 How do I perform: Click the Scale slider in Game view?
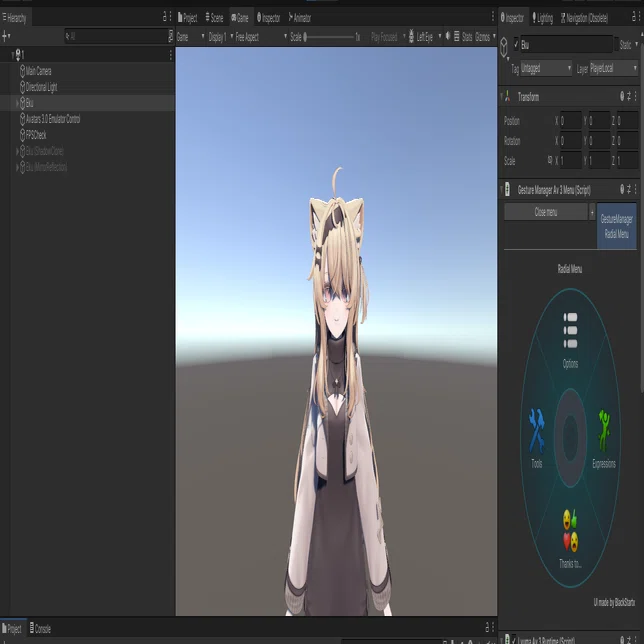pos(329,37)
